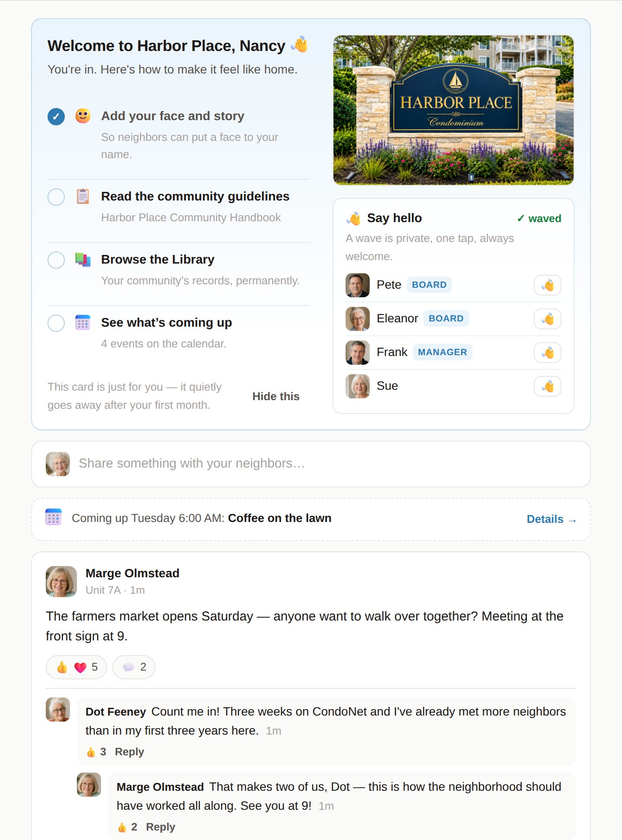Wave at Eleanor with the hand icon
This screenshot has height=840, width=622.
tap(547, 319)
